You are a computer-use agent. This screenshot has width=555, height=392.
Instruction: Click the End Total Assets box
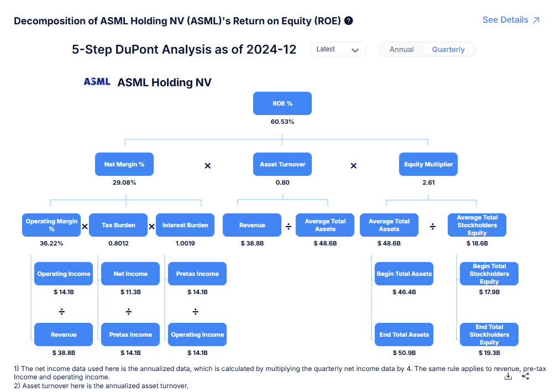coord(404,334)
